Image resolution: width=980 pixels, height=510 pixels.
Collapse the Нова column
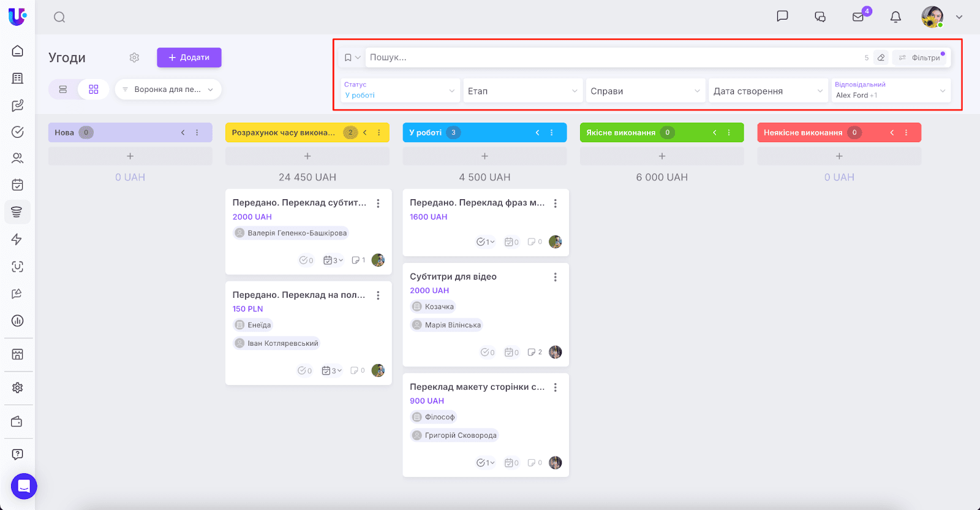point(183,132)
